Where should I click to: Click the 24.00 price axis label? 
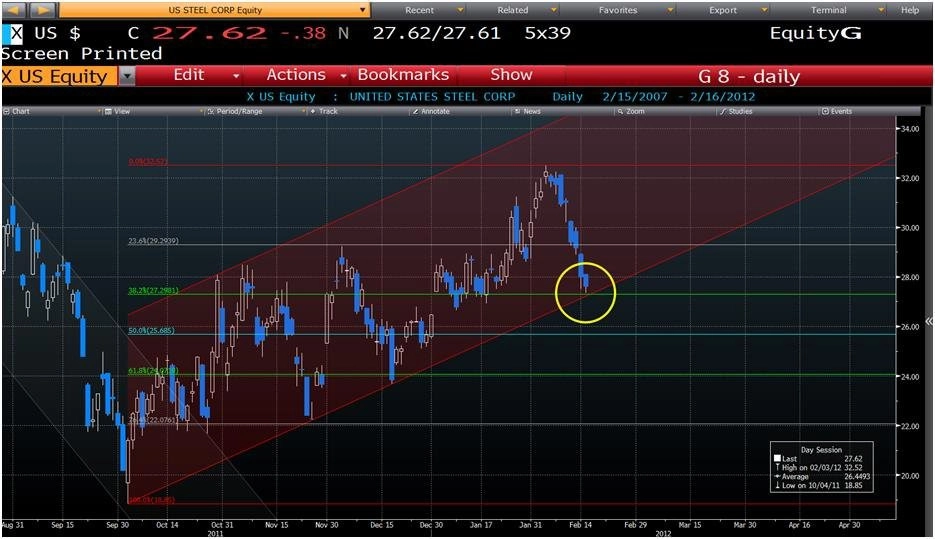coord(908,377)
